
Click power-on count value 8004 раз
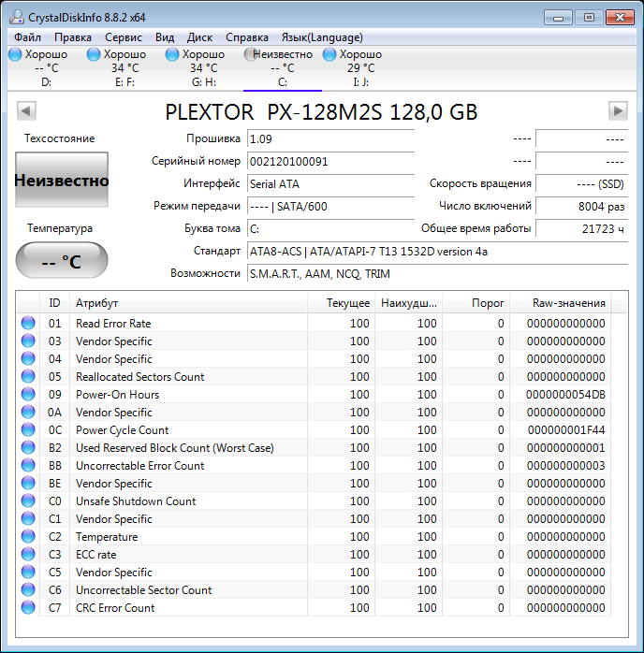tap(581, 207)
